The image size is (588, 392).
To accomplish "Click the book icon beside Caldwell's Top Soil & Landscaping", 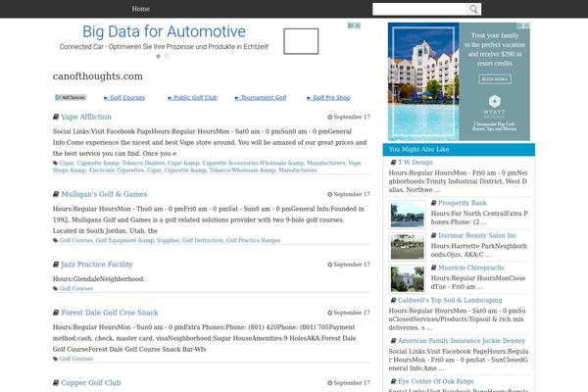I will click(393, 300).
